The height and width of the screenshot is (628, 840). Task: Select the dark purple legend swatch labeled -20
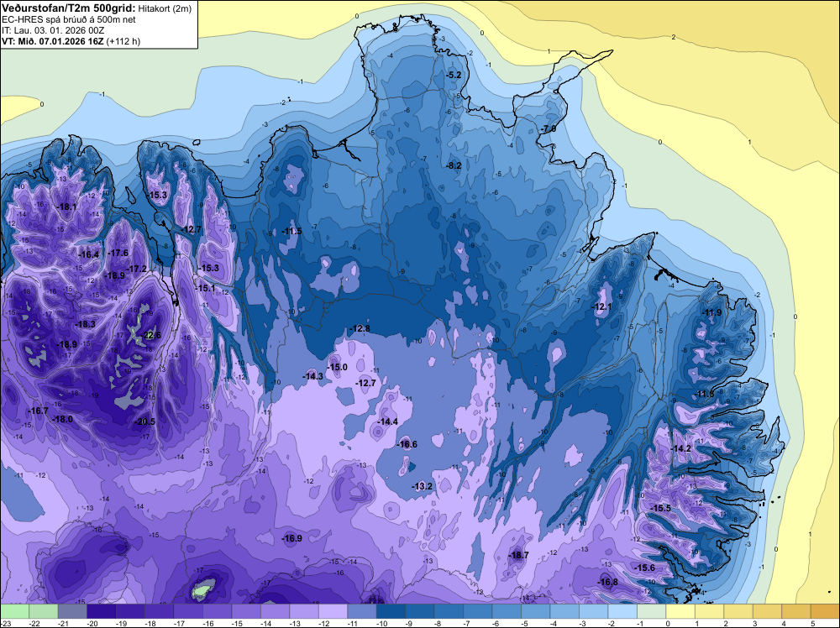pyautogui.click(x=102, y=611)
